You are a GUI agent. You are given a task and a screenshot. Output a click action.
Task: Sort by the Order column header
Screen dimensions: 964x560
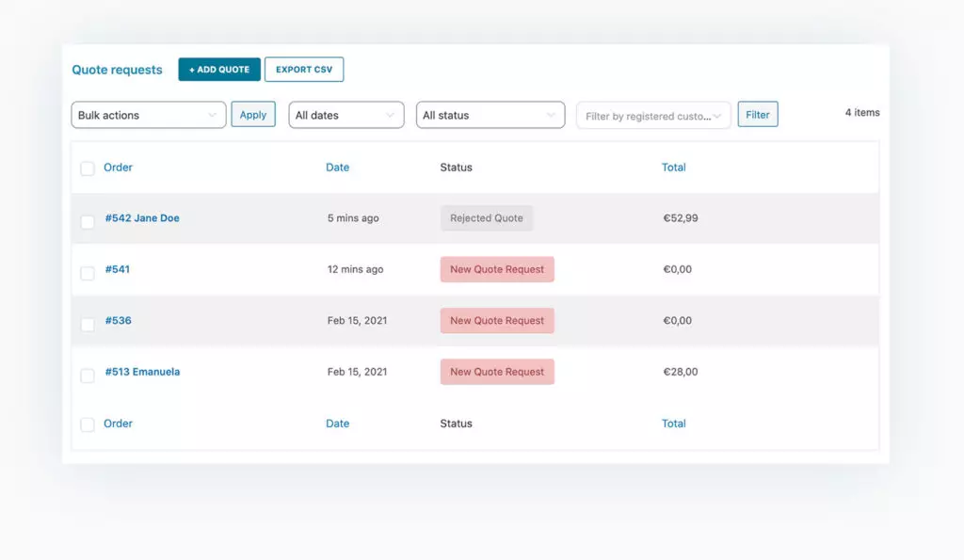tap(118, 168)
